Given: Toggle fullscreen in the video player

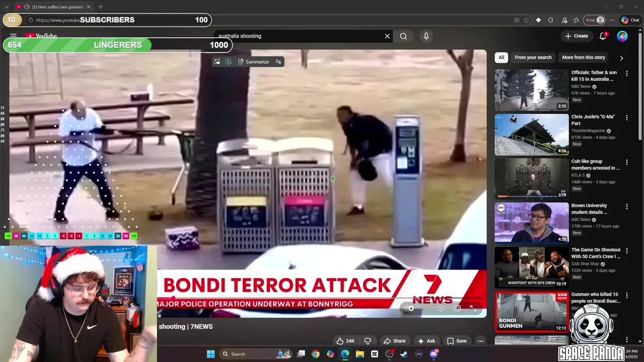Looking at the screenshot, I should 472,308.
